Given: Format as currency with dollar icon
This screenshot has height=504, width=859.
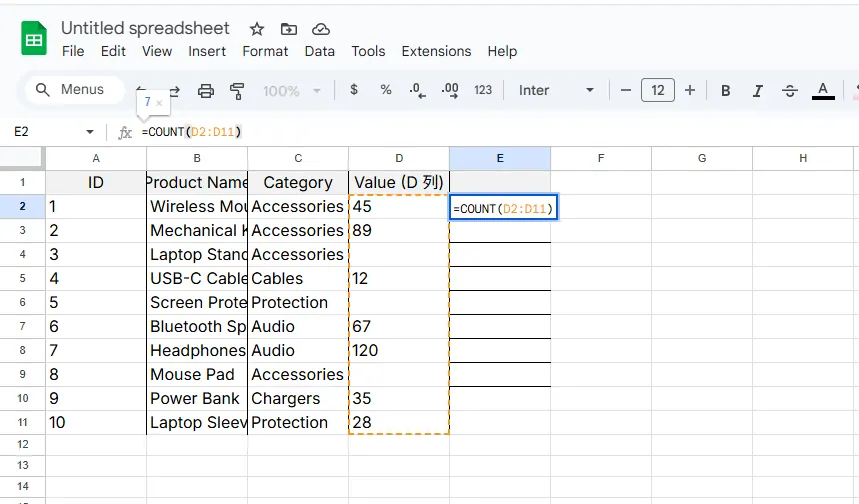Looking at the screenshot, I should (x=354, y=90).
